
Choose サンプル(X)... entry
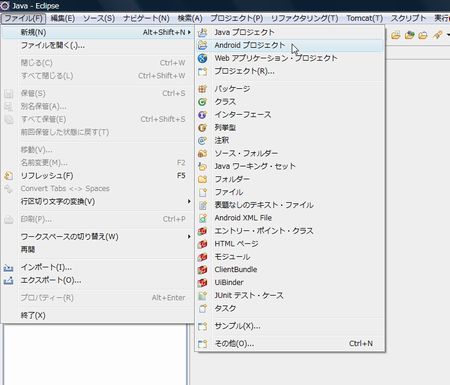pyautogui.click(x=290, y=326)
